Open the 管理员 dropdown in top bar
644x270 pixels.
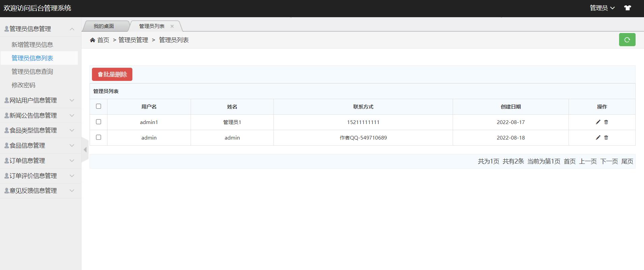point(602,8)
